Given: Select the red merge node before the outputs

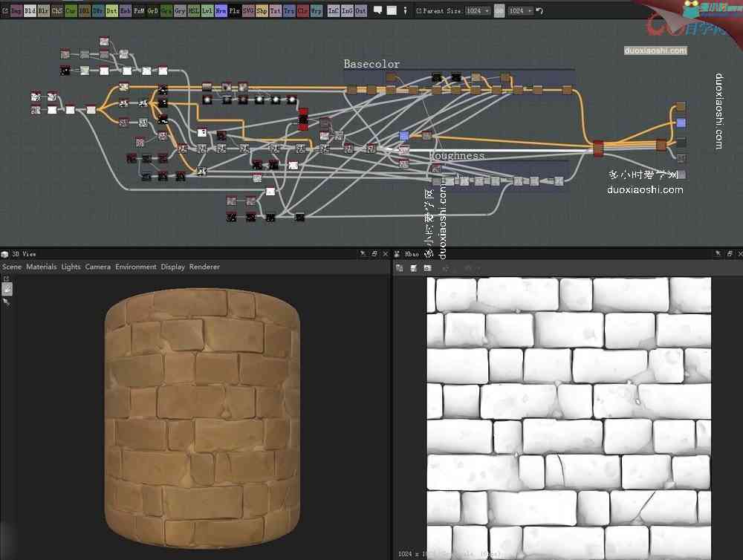Looking at the screenshot, I should [598, 148].
